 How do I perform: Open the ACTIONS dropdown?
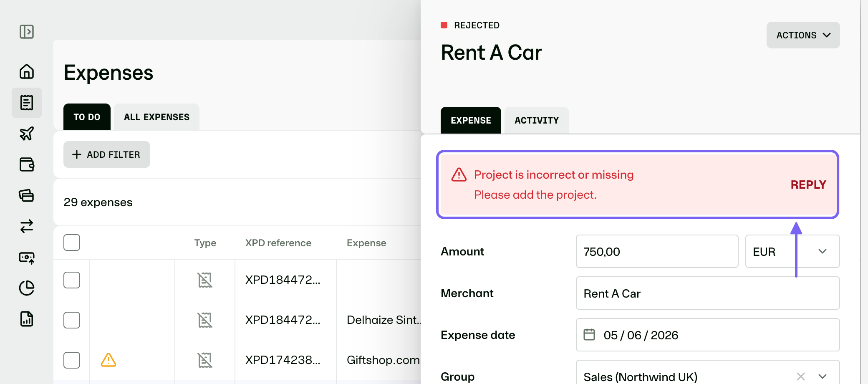[x=803, y=35]
